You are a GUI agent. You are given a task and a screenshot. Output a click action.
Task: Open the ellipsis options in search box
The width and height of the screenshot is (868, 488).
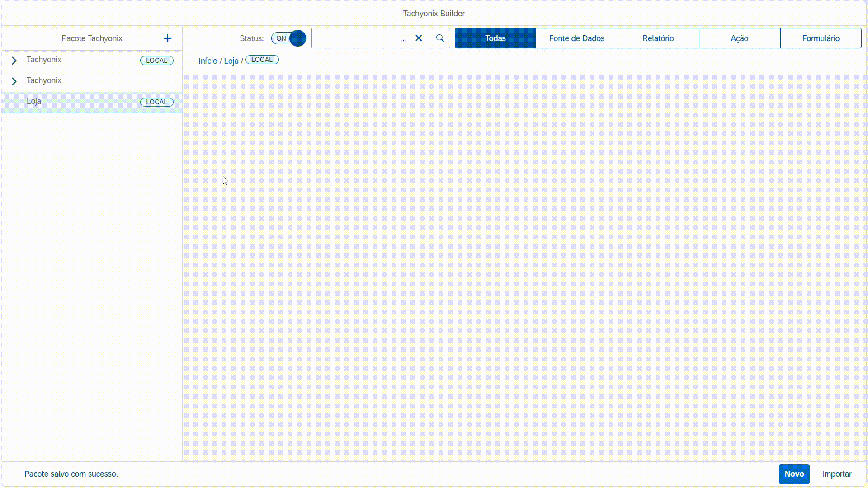tap(403, 39)
